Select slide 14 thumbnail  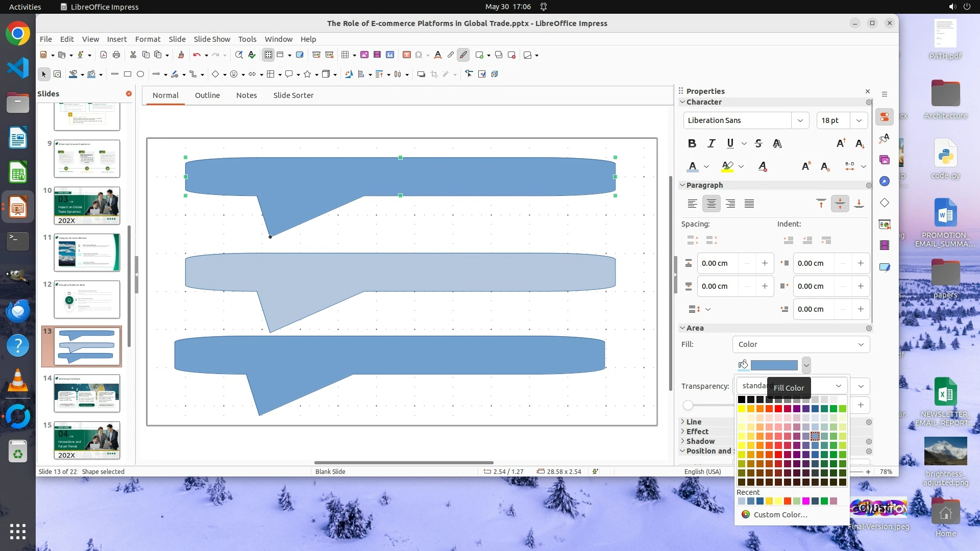[x=87, y=393]
